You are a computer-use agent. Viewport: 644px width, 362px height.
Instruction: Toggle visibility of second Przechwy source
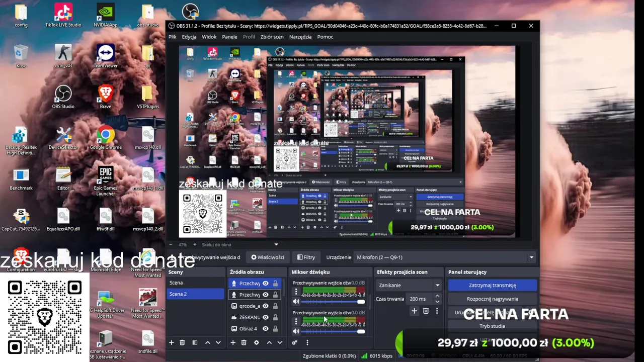pyautogui.click(x=265, y=295)
